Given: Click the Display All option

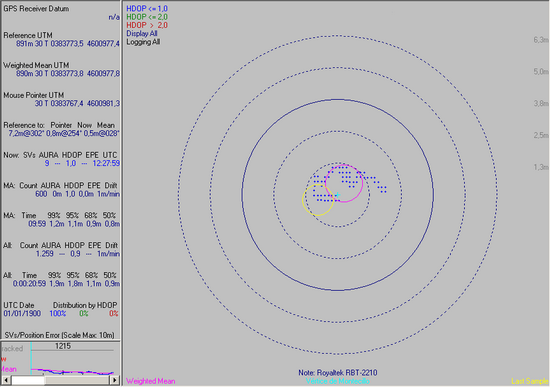Looking at the screenshot, I should pos(142,34).
